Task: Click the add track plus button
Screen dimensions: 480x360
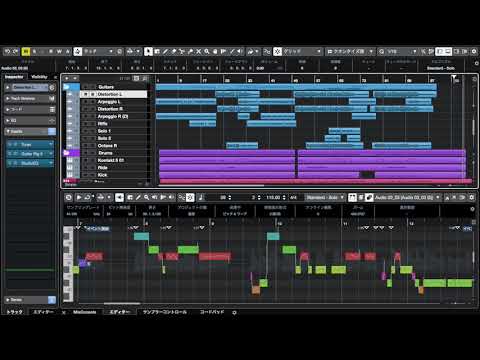Action: point(67,78)
